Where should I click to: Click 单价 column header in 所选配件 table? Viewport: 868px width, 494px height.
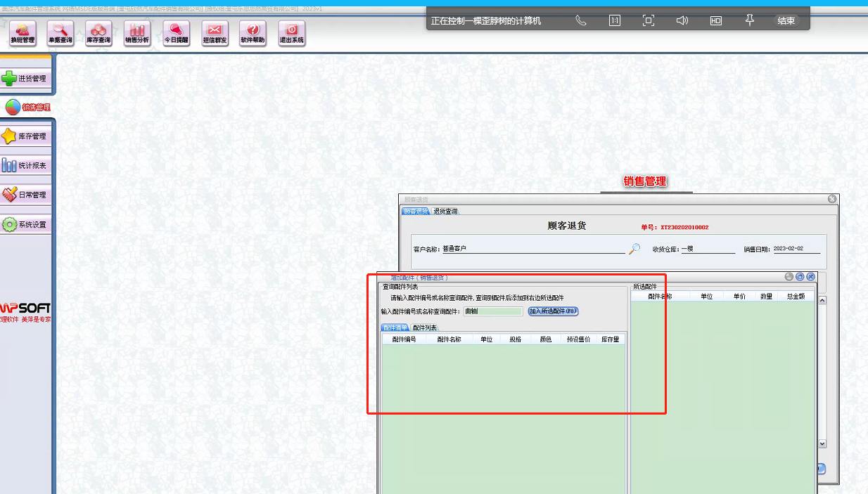(x=739, y=297)
